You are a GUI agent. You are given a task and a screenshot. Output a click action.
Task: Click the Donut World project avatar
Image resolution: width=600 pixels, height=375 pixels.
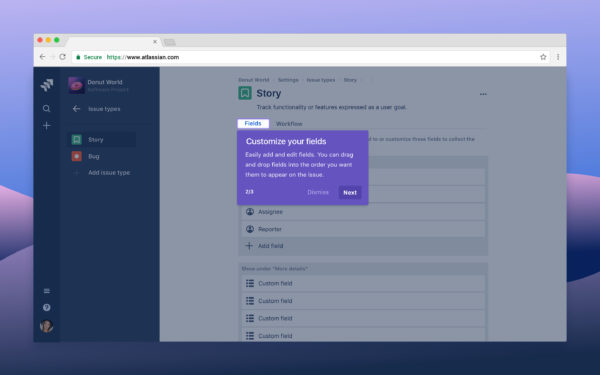click(x=76, y=85)
